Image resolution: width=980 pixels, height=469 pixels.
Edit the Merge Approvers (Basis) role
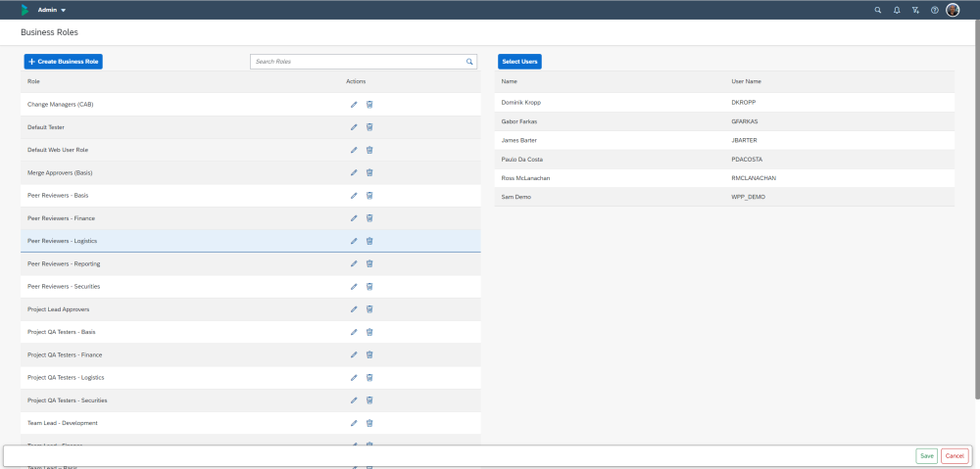click(354, 172)
